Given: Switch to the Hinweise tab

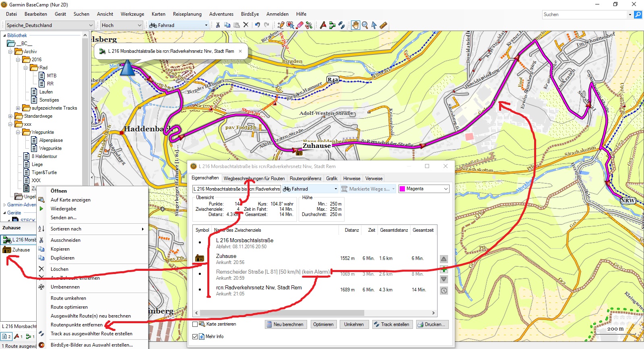Looking at the screenshot, I should pos(352,179).
